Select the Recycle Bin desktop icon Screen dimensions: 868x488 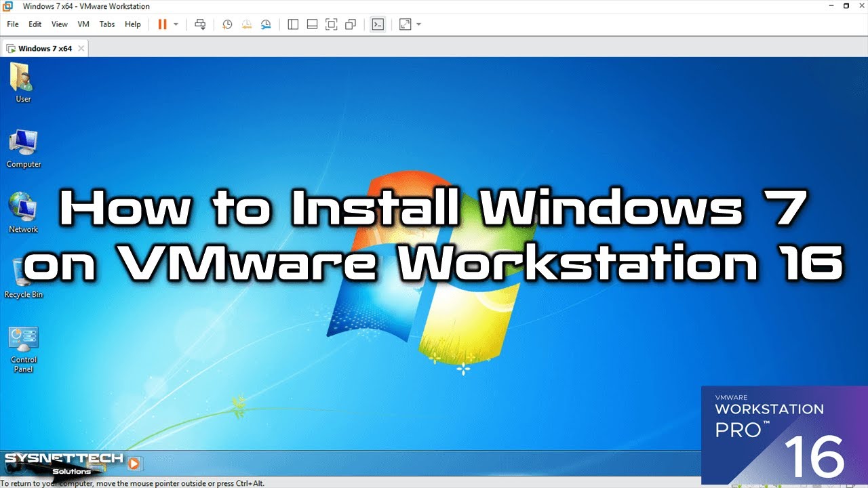[23, 279]
